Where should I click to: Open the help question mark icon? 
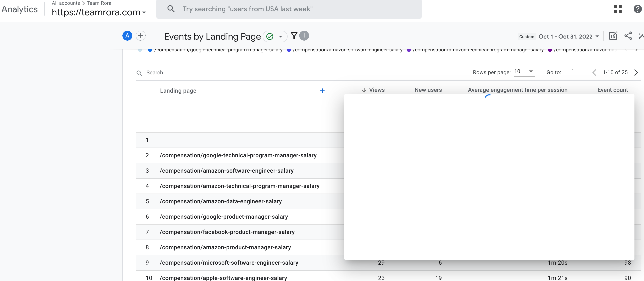pyautogui.click(x=638, y=9)
